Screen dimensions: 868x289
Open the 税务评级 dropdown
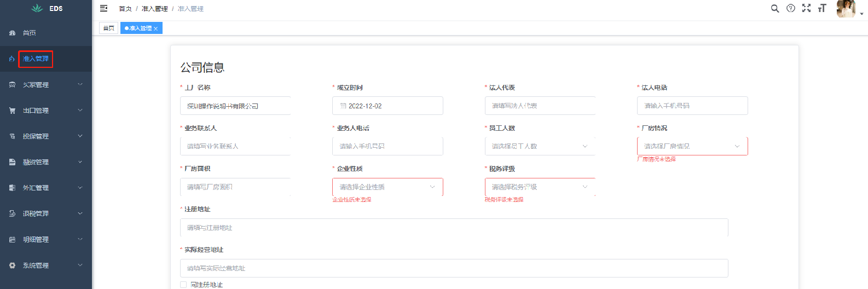(540, 187)
